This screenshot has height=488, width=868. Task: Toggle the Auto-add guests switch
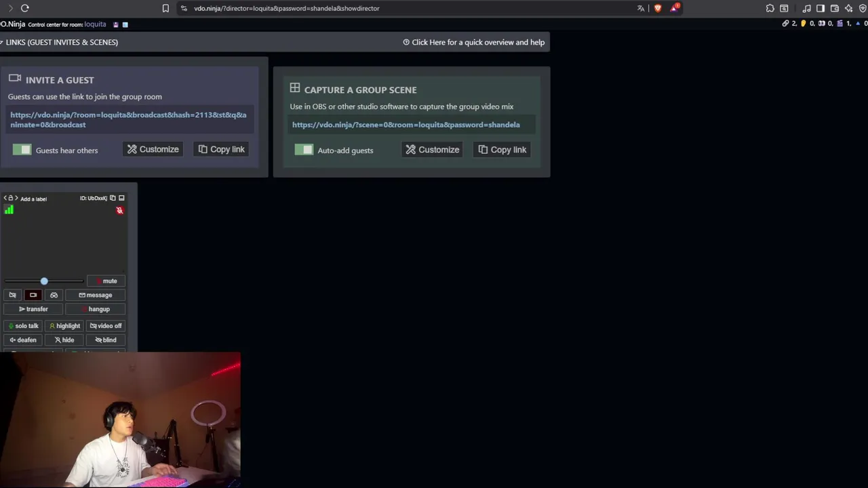click(x=304, y=150)
